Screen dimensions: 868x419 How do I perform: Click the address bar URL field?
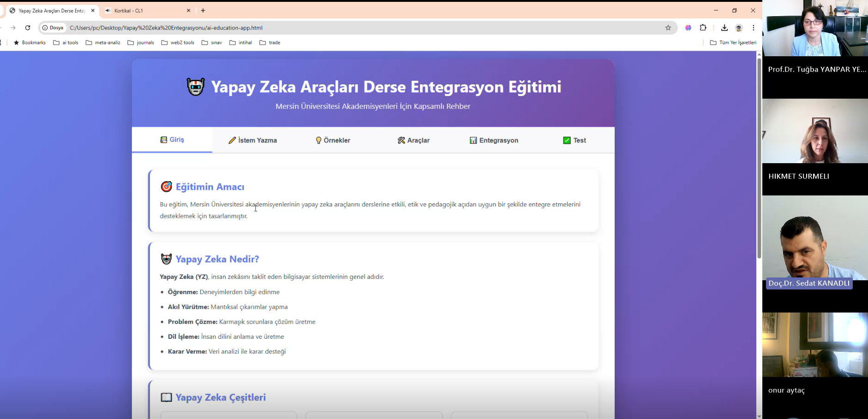(360, 28)
